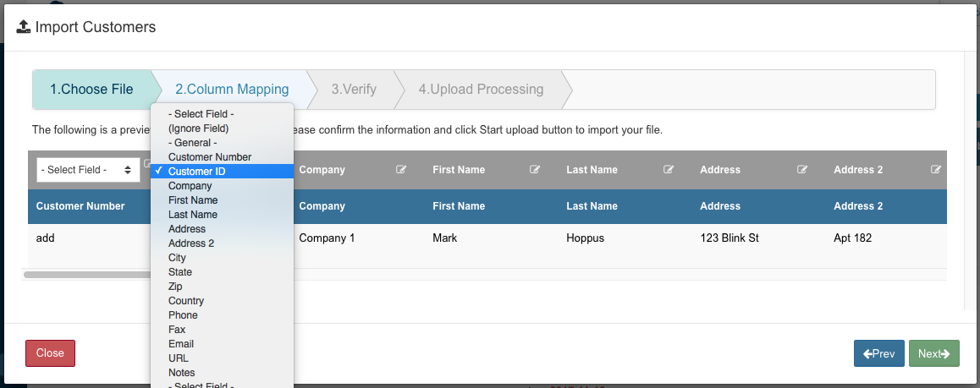This screenshot has height=388, width=980.
Task: Jump to the 3.Verify step
Action: (354, 90)
